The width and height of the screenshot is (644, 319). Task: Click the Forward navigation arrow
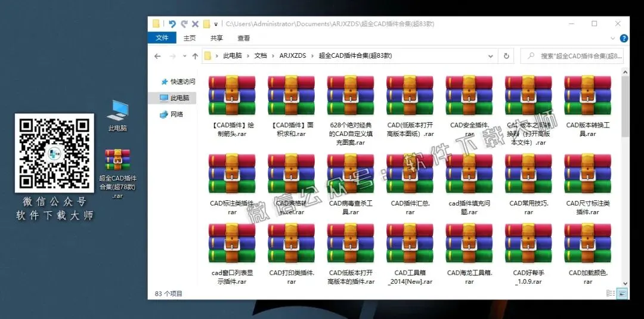click(x=172, y=56)
